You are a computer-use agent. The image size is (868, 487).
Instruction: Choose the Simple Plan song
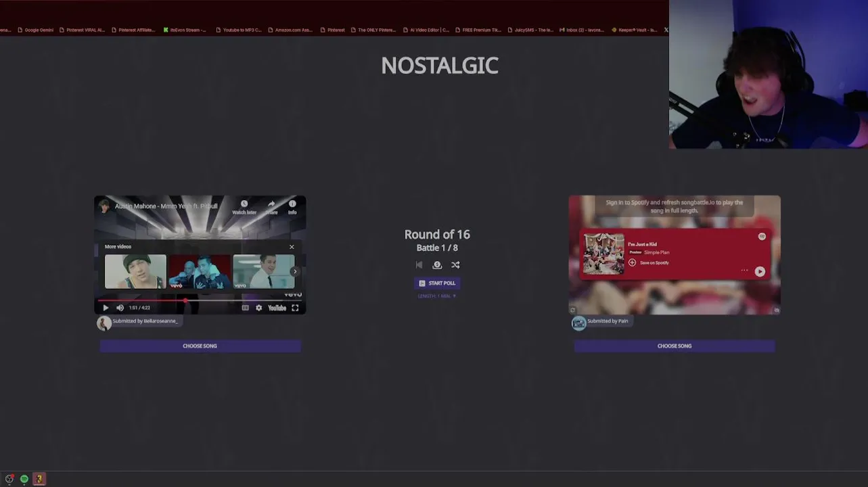pyautogui.click(x=675, y=346)
